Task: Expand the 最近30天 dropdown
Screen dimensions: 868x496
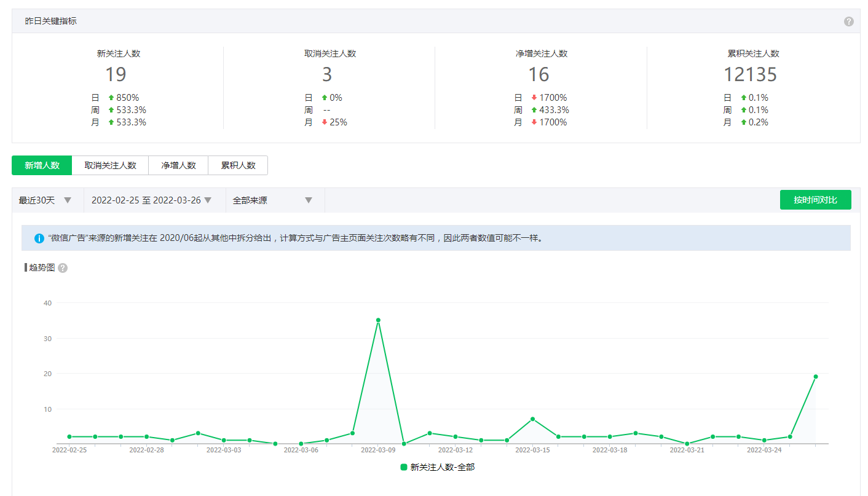Action: (x=48, y=200)
